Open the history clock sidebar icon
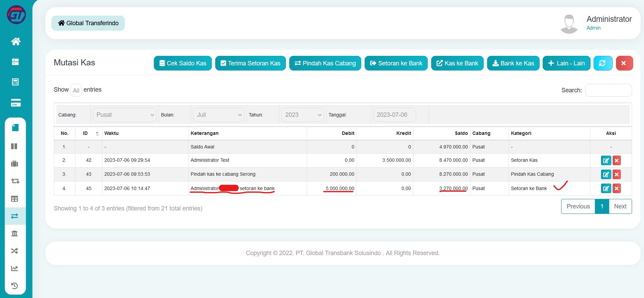This screenshot has height=298, width=644. (x=14, y=286)
